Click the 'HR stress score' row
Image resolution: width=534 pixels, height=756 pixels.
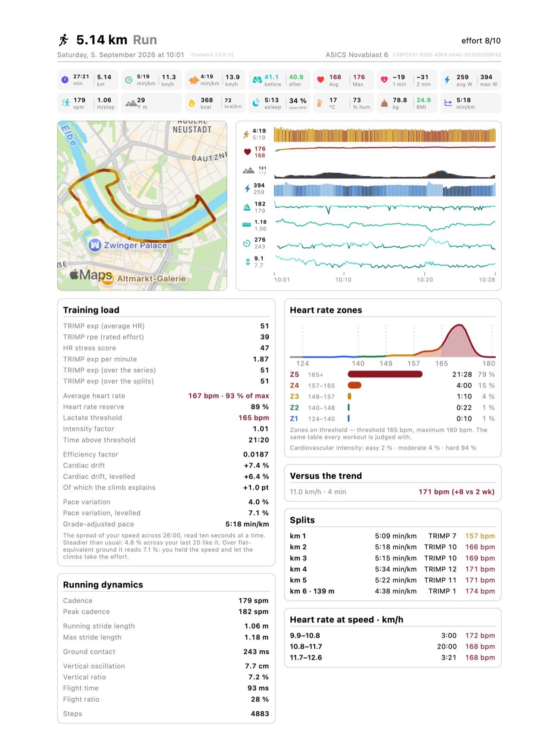[166, 348]
